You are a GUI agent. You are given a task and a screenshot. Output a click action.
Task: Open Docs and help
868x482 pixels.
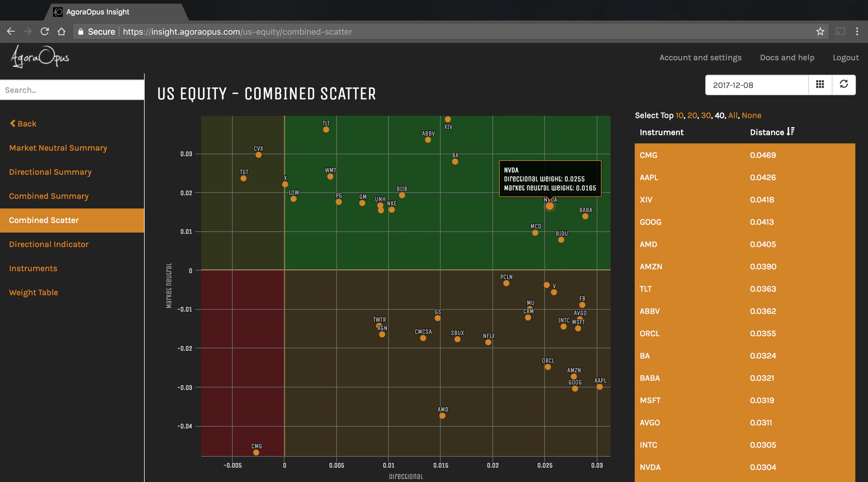[x=787, y=58]
